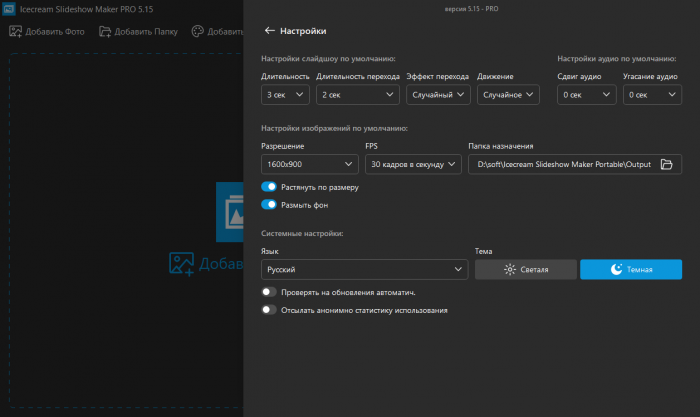Disable the Размыть фон switch

coord(269,205)
